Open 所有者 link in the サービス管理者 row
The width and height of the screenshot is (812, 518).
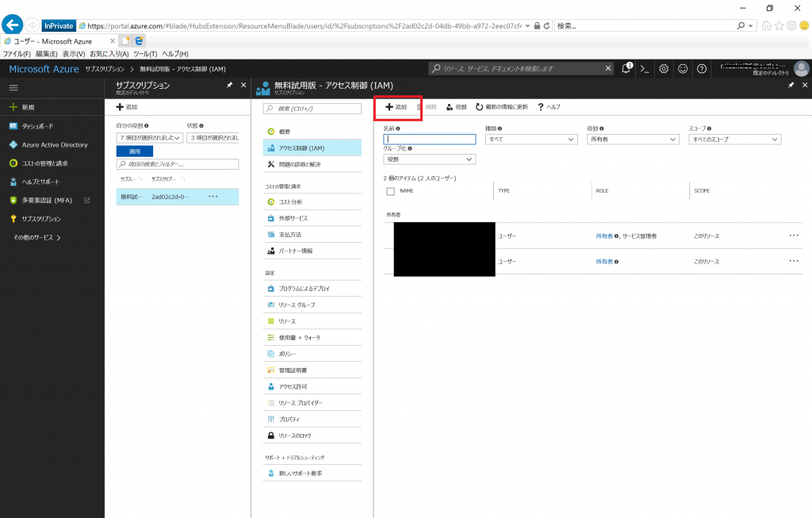[603, 236]
